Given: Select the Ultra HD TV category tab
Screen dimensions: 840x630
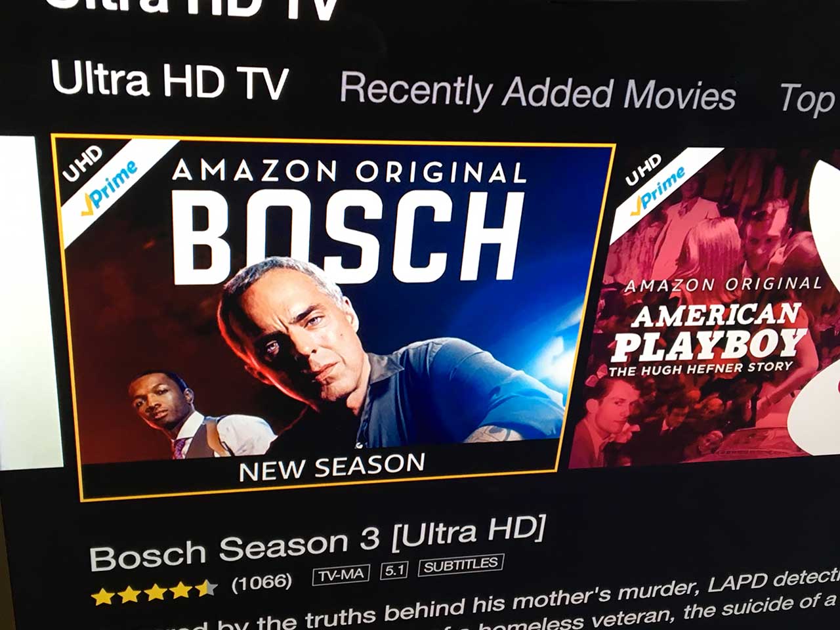Looking at the screenshot, I should point(169,80).
